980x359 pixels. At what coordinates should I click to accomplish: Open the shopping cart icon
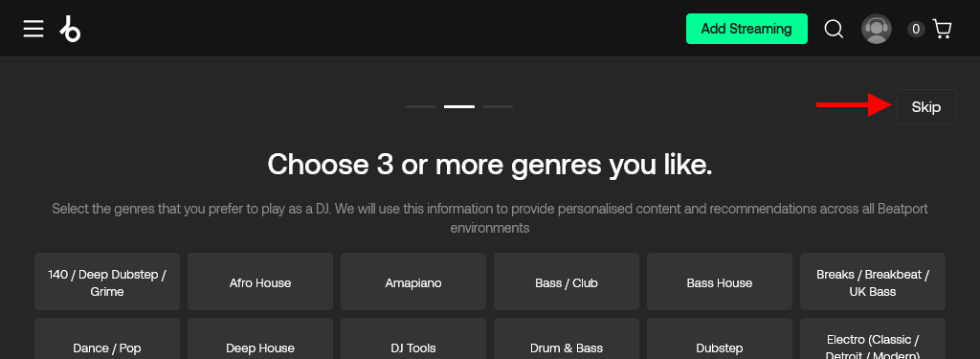942,29
